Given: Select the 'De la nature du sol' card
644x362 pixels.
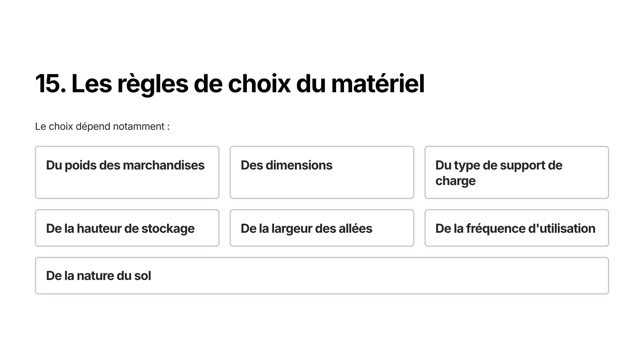Looking at the screenshot, I should [322, 276].
